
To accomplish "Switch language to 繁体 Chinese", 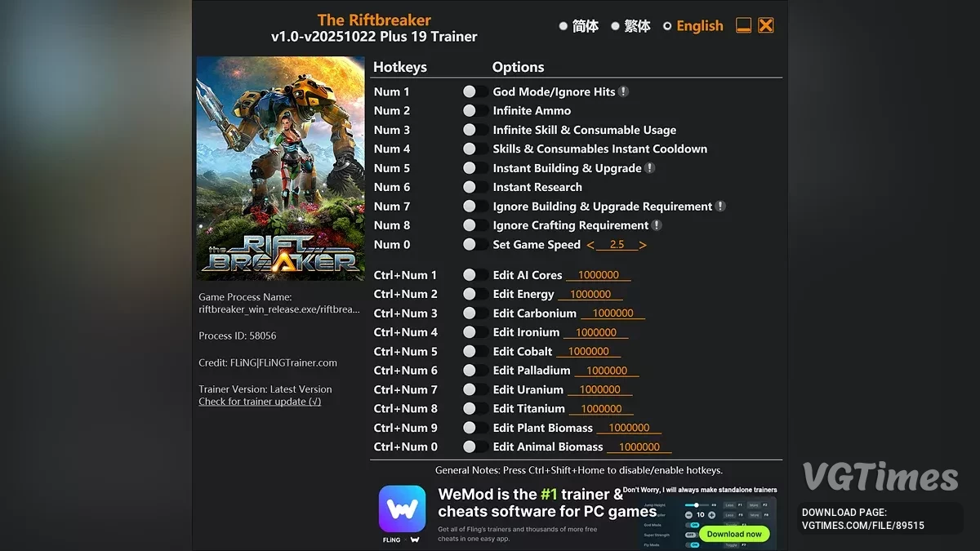I will click(x=616, y=26).
